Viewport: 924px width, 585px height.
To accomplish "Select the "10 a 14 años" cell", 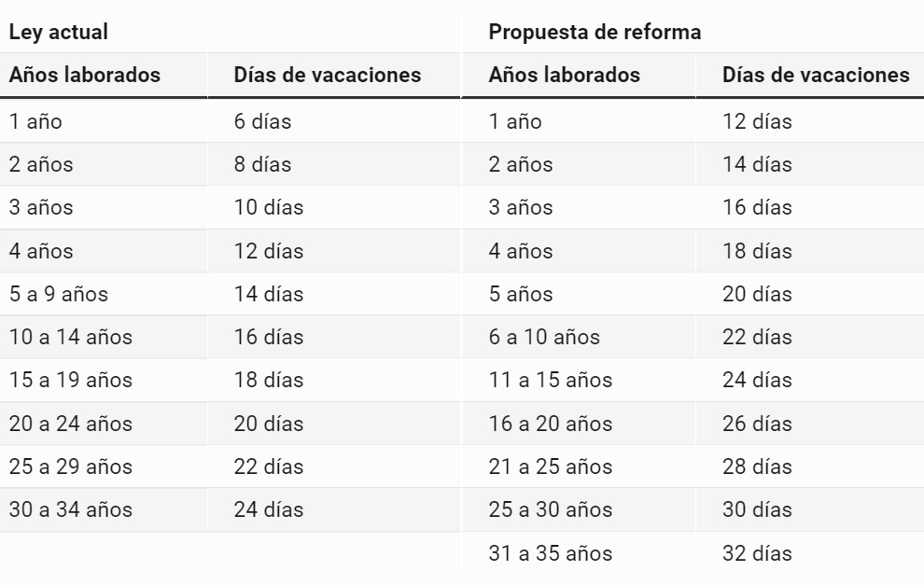I will coord(71,338).
